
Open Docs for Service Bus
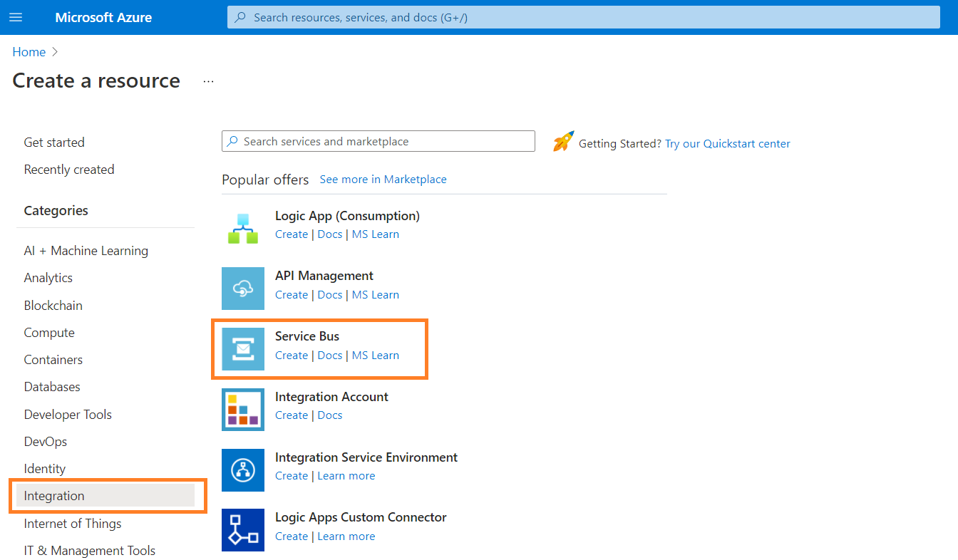330,356
